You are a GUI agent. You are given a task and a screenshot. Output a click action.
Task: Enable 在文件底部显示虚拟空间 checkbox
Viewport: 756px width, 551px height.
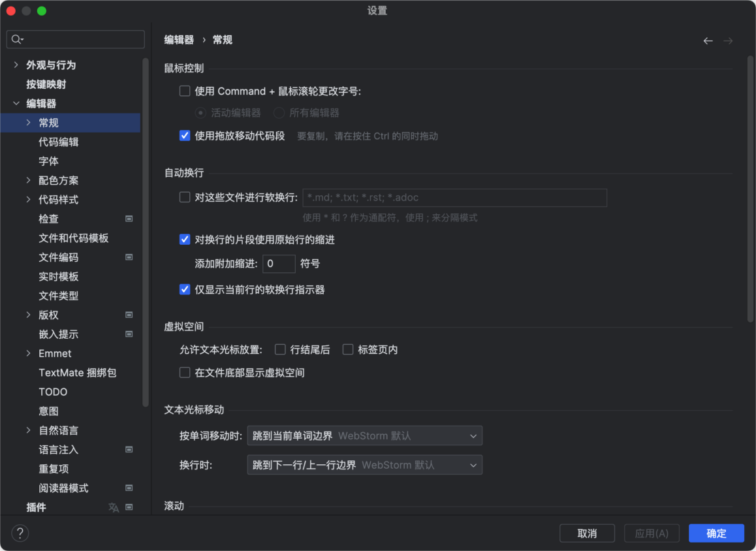(185, 373)
